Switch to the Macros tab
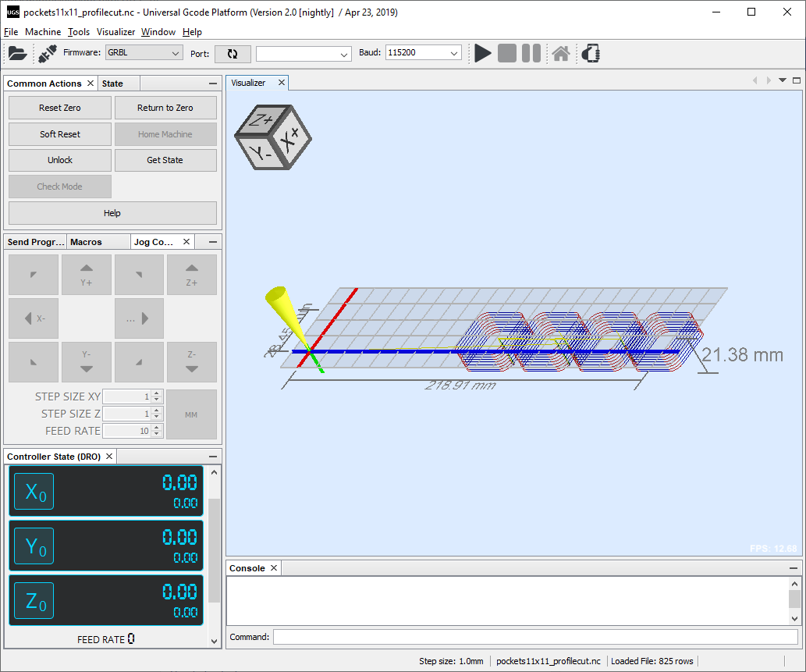This screenshot has width=806, height=672. click(x=86, y=242)
